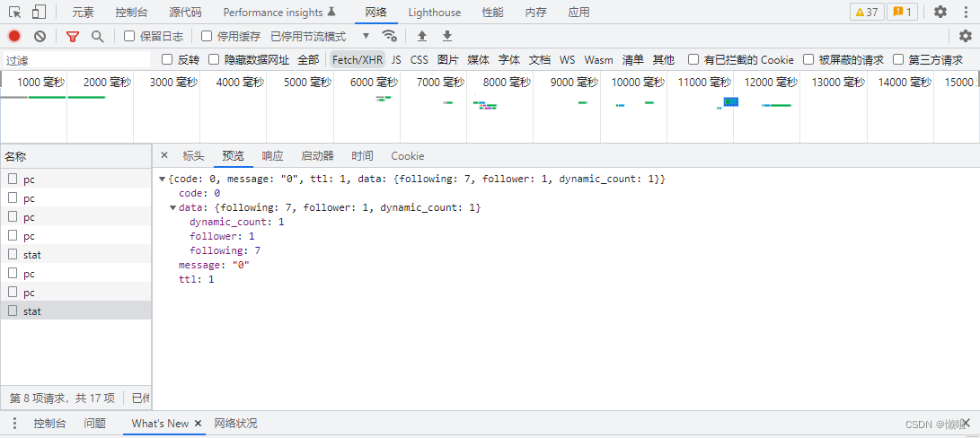Open the 源代码 panel tab

point(185,12)
